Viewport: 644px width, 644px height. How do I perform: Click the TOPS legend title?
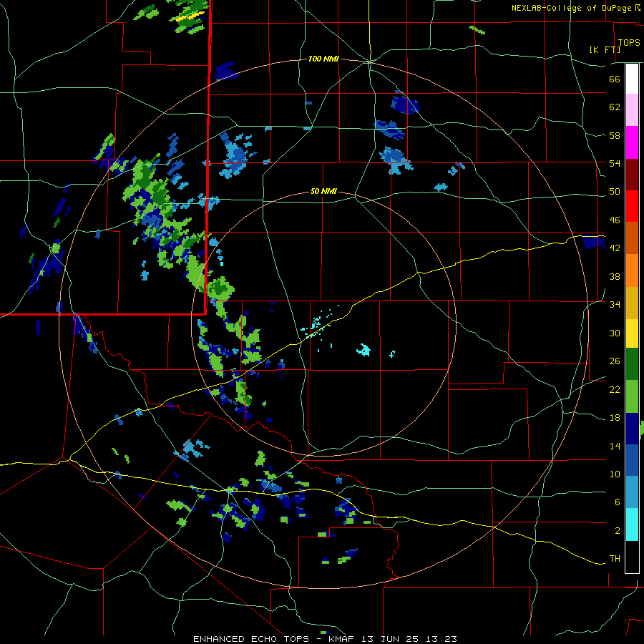click(x=629, y=43)
